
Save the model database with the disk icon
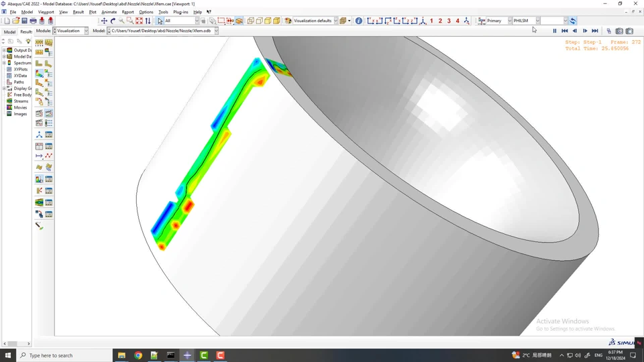24,21
